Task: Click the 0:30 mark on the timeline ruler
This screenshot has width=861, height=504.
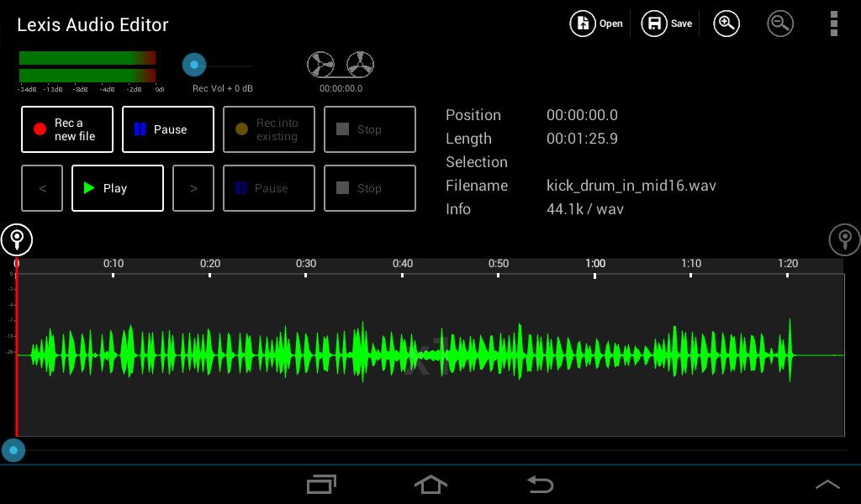Action: [x=306, y=264]
